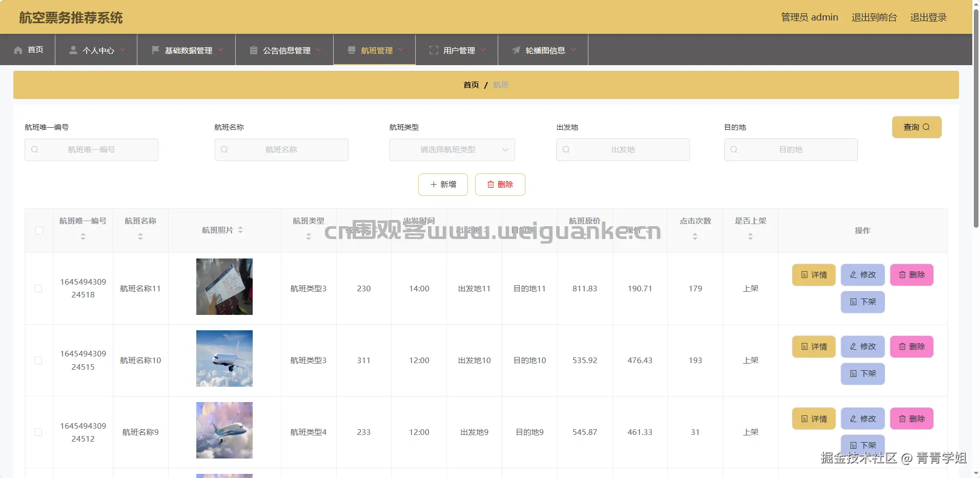This screenshot has height=478, width=980.
Task: Click the flag icon for 基础数据管理
Action: [x=155, y=50]
